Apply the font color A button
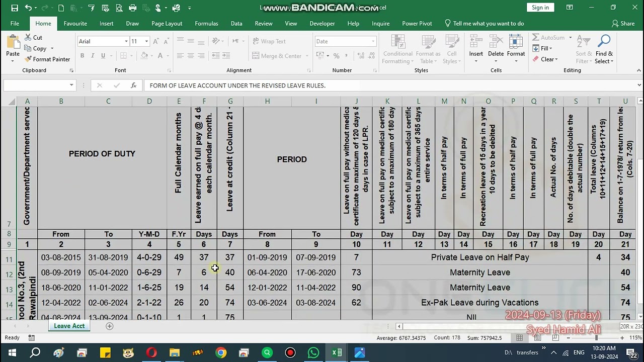Image resolution: width=644 pixels, height=362 pixels. [x=160, y=56]
